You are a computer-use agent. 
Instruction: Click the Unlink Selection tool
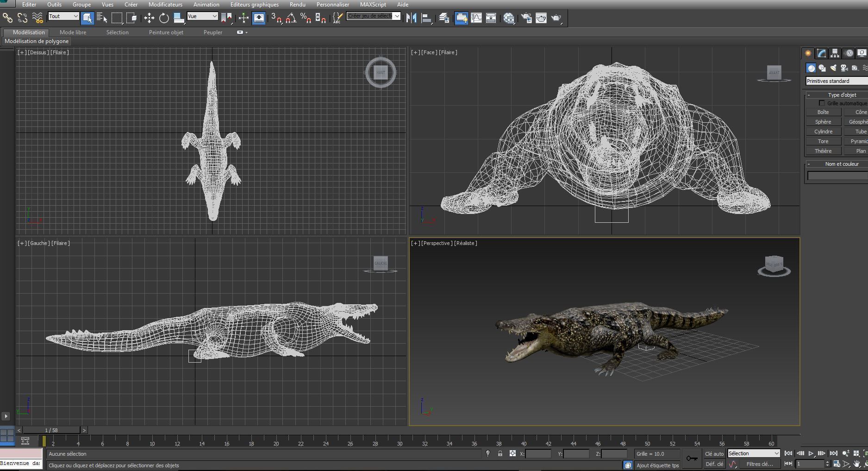pos(22,18)
